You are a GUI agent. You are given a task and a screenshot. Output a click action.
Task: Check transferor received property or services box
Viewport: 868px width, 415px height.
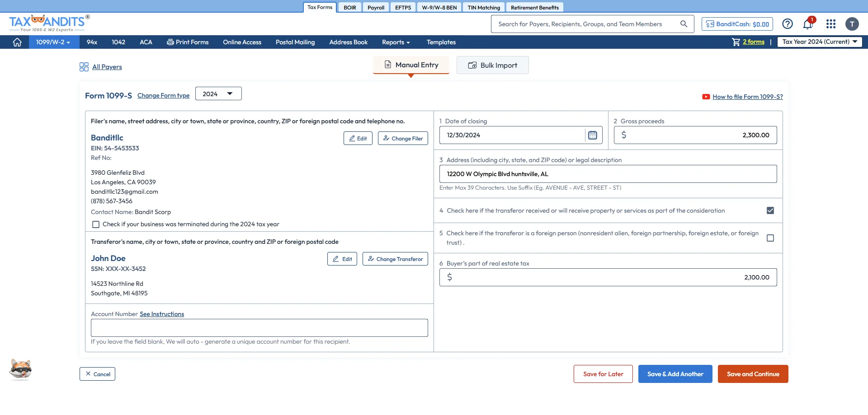coord(770,210)
